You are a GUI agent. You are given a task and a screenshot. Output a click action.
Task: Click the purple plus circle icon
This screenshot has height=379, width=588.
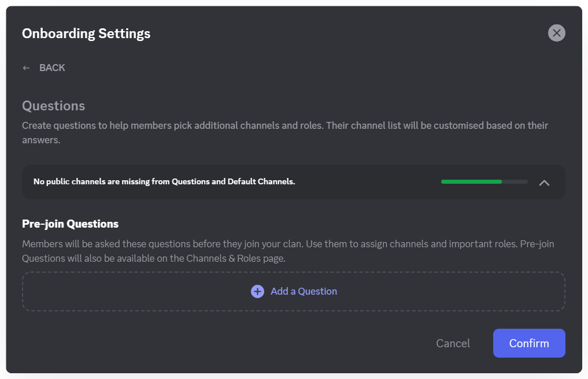[x=257, y=292]
